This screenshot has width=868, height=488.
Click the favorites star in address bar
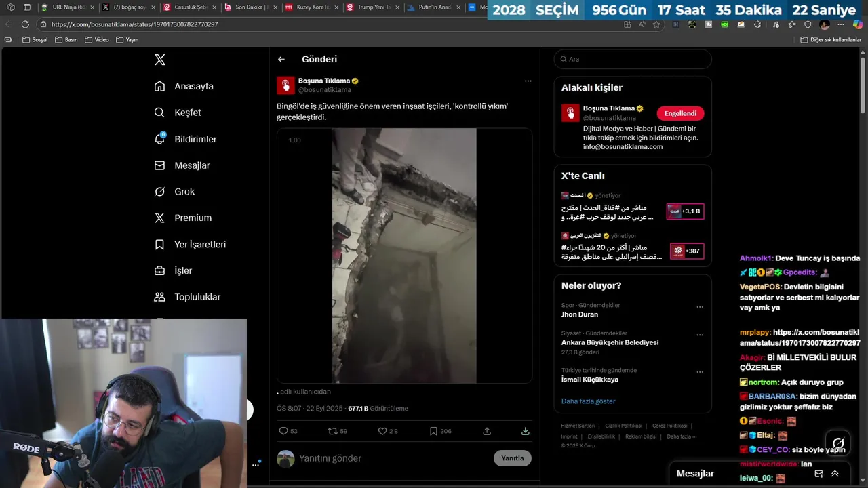(x=656, y=24)
